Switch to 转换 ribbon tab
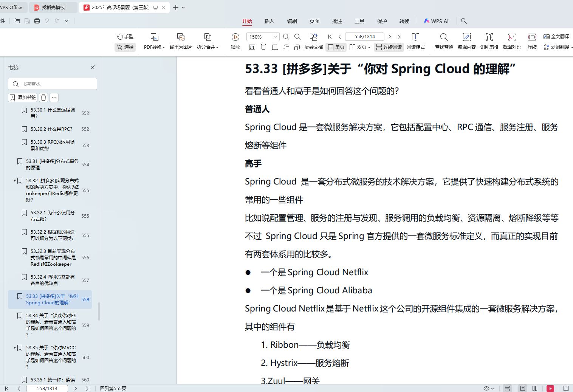Image resolution: width=573 pixels, height=392 pixels. pos(404,21)
